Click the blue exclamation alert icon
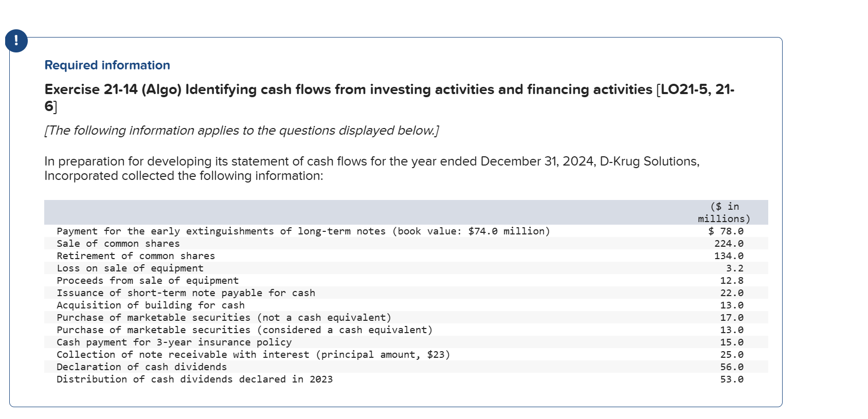868x419 pixels. point(16,41)
